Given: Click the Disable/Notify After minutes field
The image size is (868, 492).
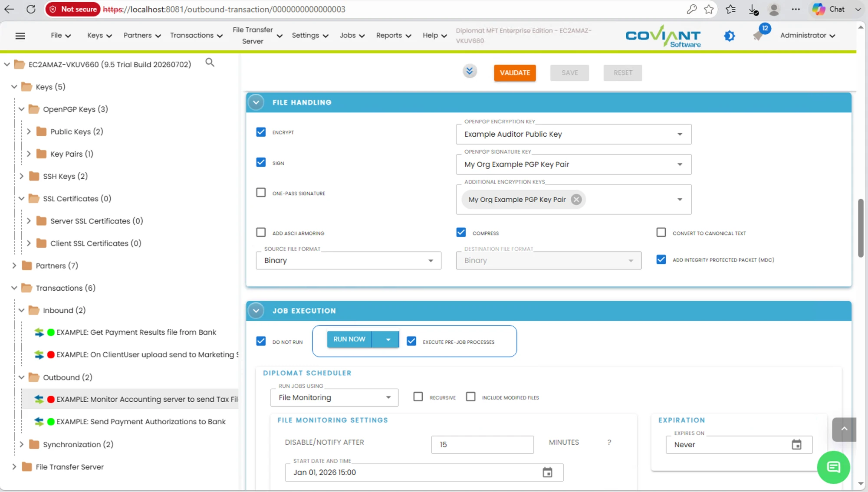Looking at the screenshot, I should [x=482, y=445].
